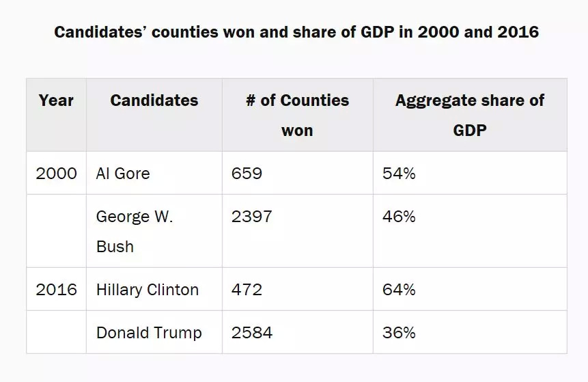Click the 64% GDP share cell
This screenshot has height=382, width=588.
(x=399, y=289)
